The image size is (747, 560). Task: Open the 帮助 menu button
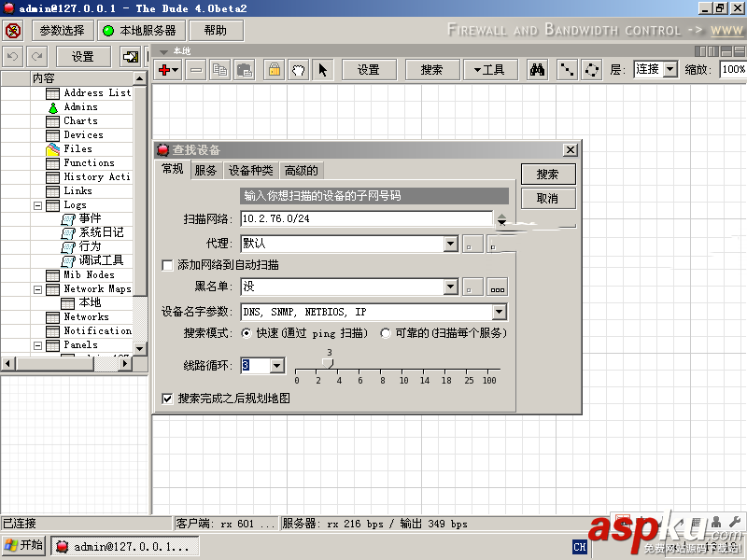click(216, 31)
